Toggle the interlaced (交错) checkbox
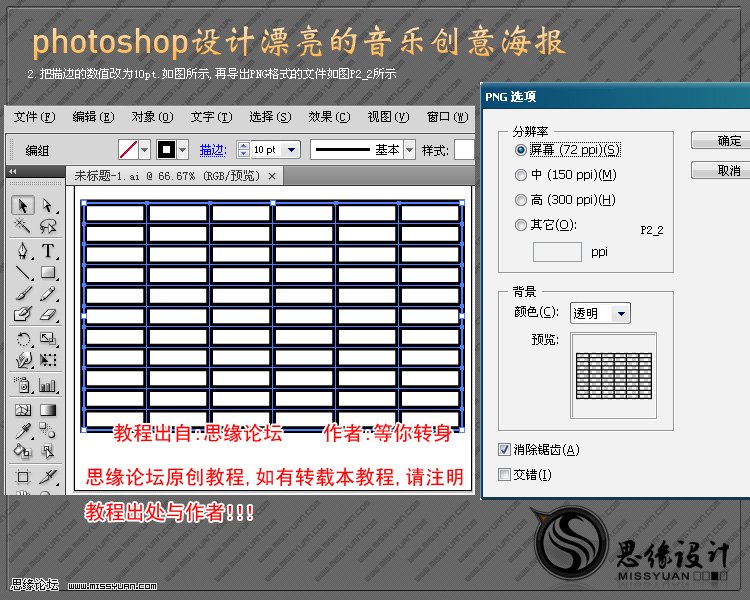 504,475
